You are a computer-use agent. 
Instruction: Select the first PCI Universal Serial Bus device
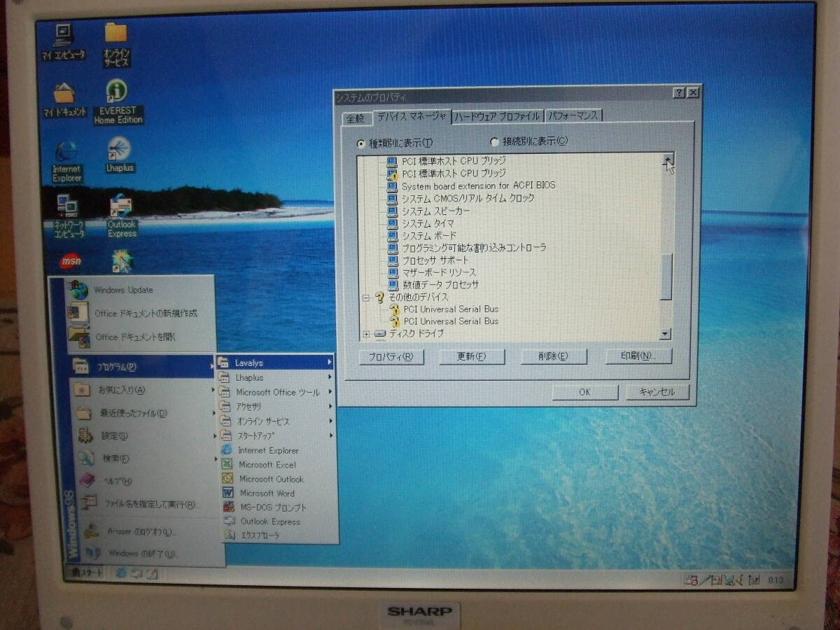(450, 309)
